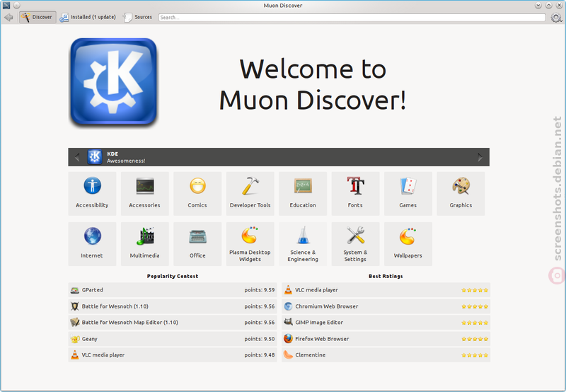The height and width of the screenshot is (392, 566).
Task: Open Chromium Web Browser entry
Action: pyautogui.click(x=386, y=306)
